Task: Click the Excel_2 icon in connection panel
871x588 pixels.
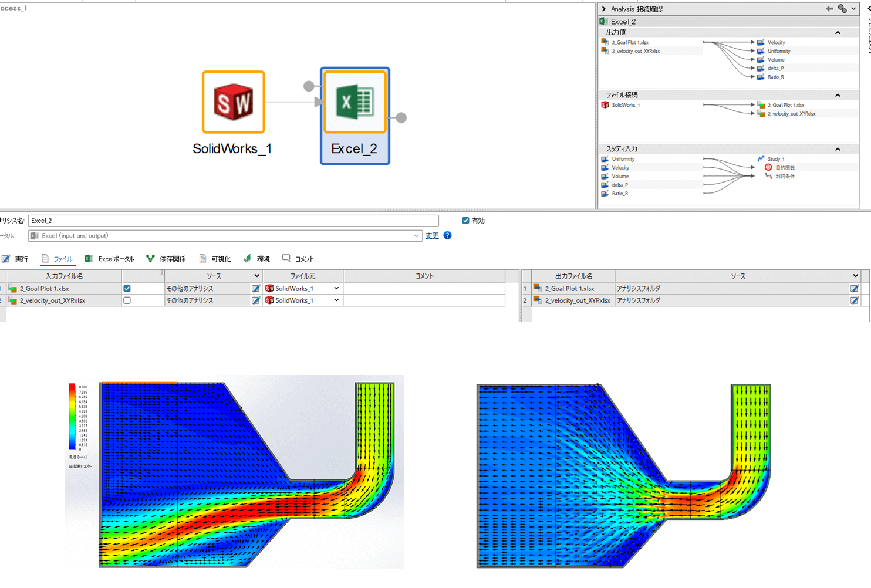Action: click(x=603, y=21)
